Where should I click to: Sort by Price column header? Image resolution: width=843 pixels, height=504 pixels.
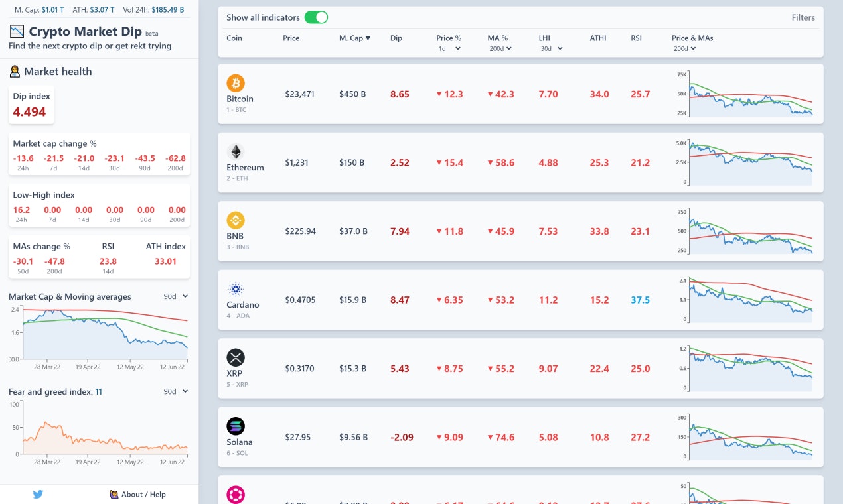(291, 38)
